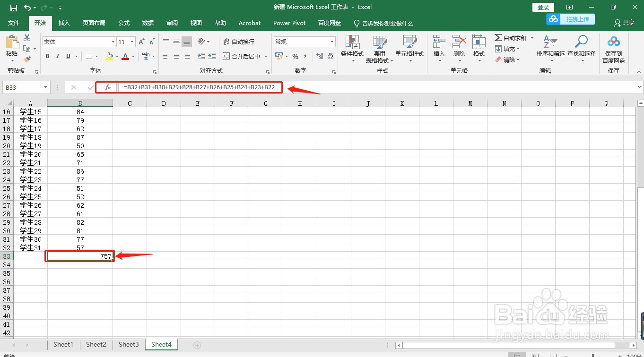The height and width of the screenshot is (357, 644).
Task: Expand the formula bar chevron
Action: (640, 87)
